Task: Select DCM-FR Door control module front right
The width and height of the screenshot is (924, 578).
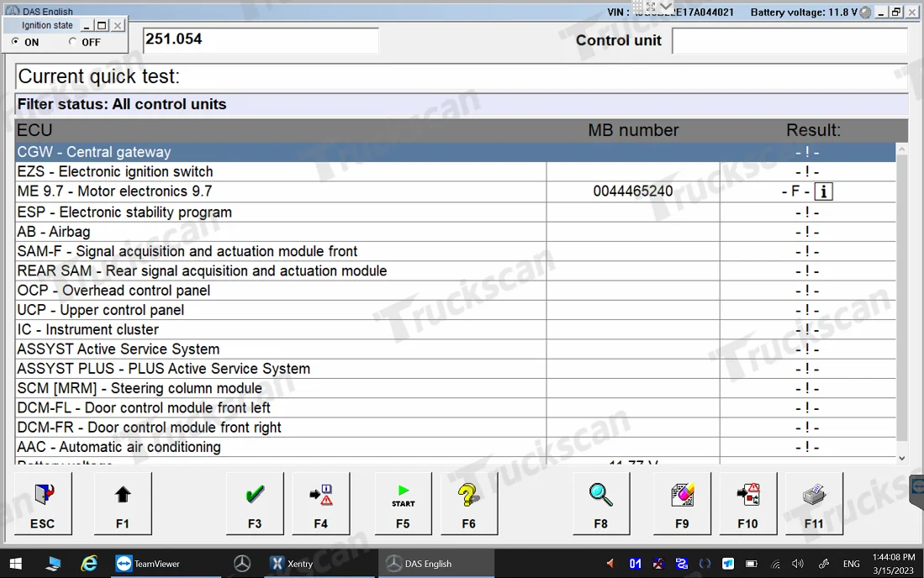Action: (x=455, y=428)
